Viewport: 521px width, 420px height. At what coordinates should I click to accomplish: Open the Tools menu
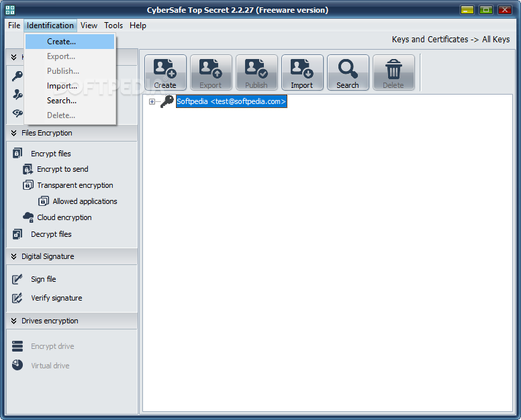point(113,25)
